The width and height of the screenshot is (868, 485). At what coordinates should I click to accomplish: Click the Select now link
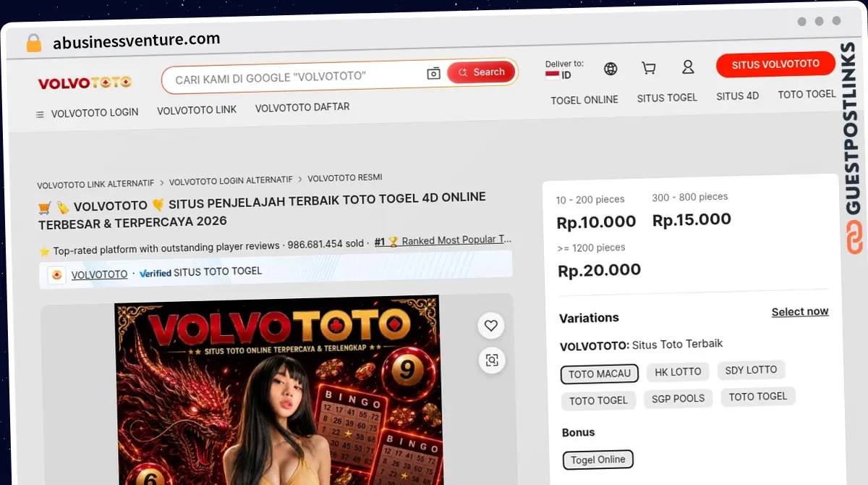[x=800, y=311]
